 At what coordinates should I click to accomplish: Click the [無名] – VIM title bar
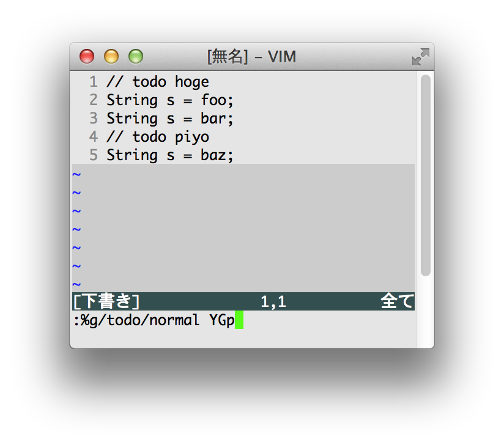coord(252,56)
